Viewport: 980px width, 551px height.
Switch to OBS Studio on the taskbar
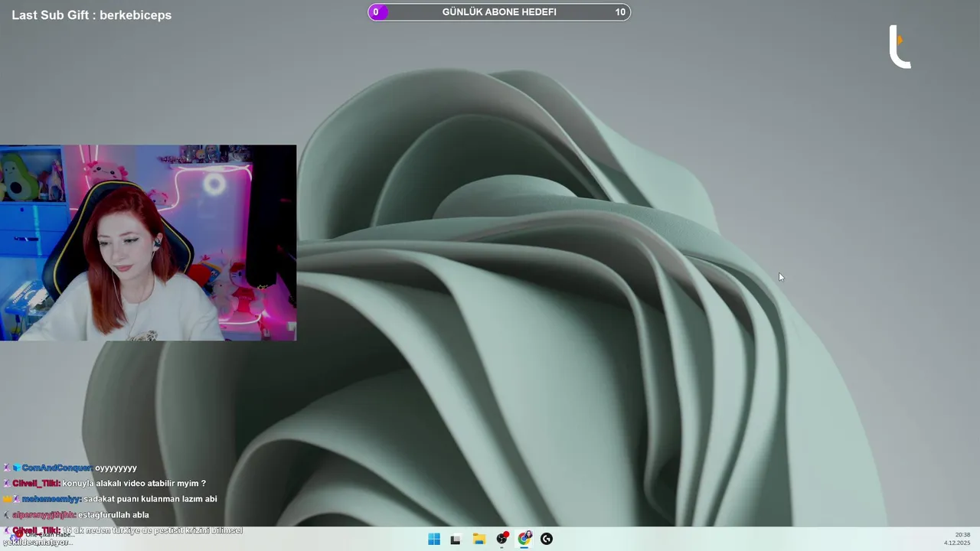(501, 539)
